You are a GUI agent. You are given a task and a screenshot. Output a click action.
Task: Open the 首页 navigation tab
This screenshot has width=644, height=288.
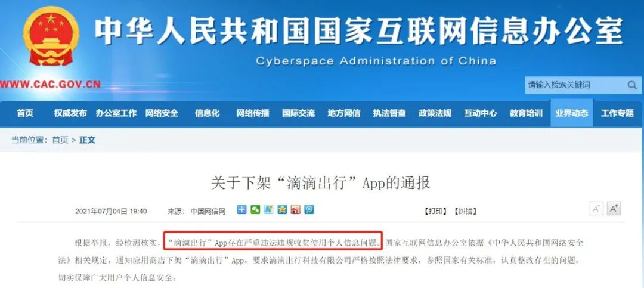[25, 114]
